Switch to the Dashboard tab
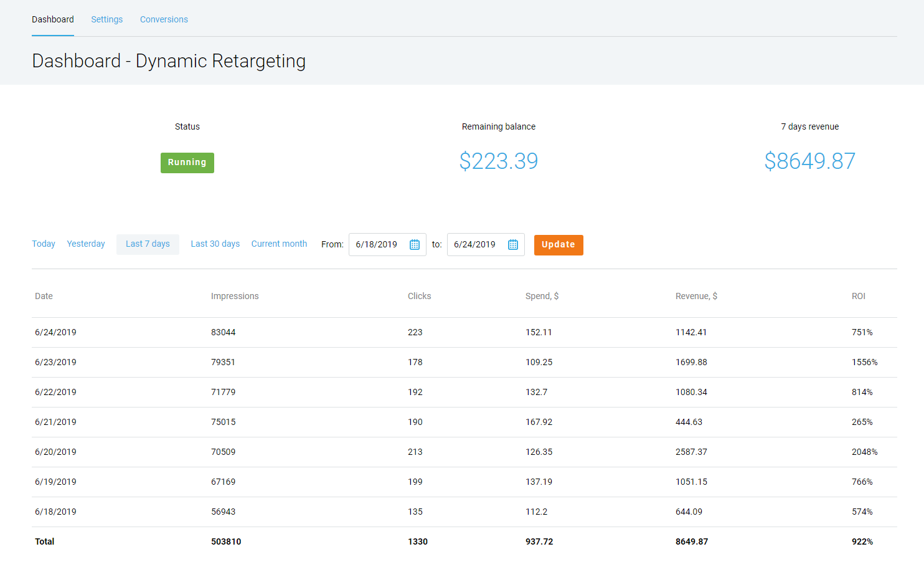Viewport: 924px width, 577px height. [x=53, y=19]
